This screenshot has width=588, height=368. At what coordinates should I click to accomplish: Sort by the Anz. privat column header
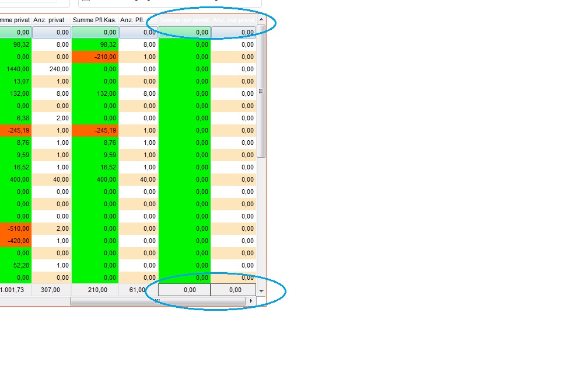51,20
